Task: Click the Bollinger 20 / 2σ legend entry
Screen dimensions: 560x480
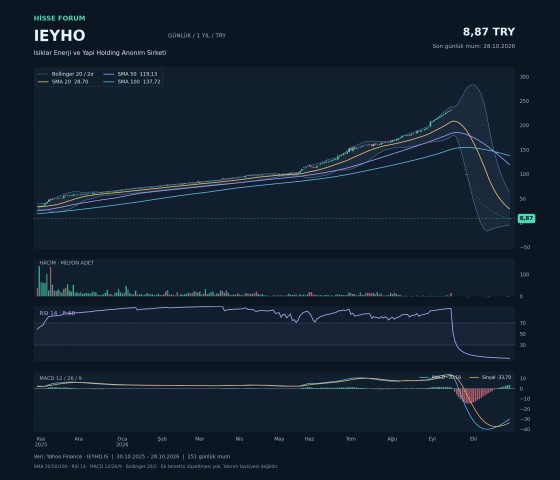Action: pyautogui.click(x=66, y=74)
